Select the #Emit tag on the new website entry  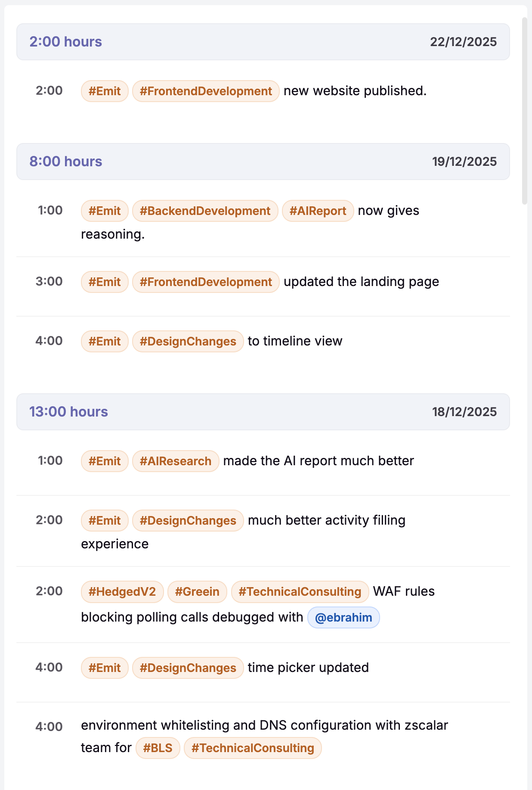pos(104,91)
